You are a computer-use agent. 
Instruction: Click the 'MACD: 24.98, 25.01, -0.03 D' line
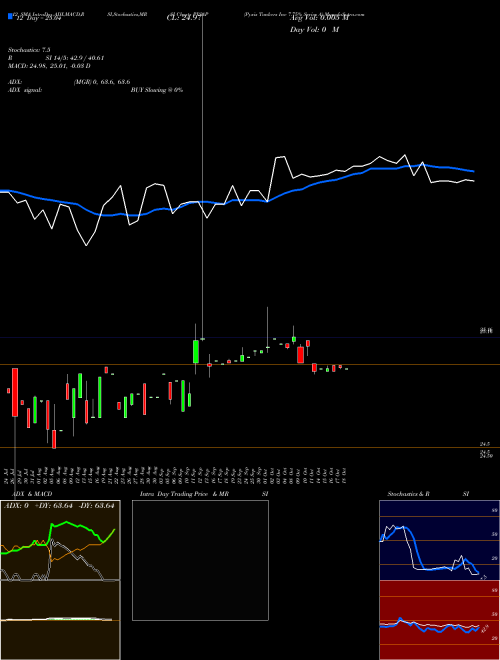[49, 66]
